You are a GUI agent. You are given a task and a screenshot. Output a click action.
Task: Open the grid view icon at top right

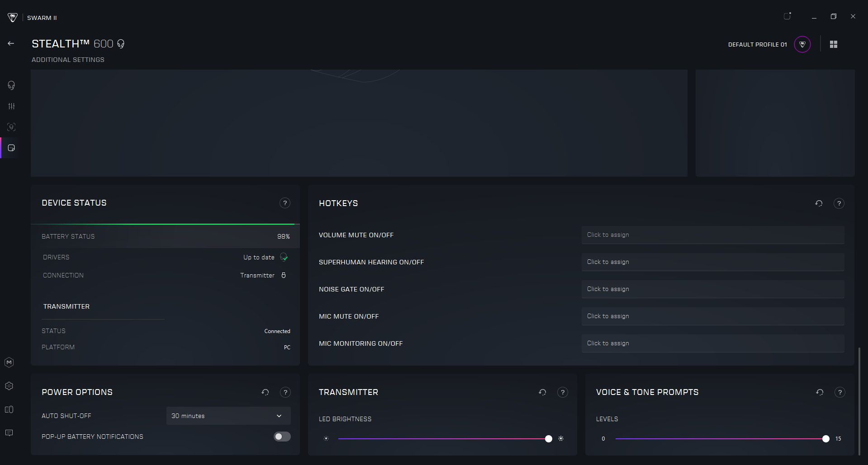pyautogui.click(x=834, y=44)
